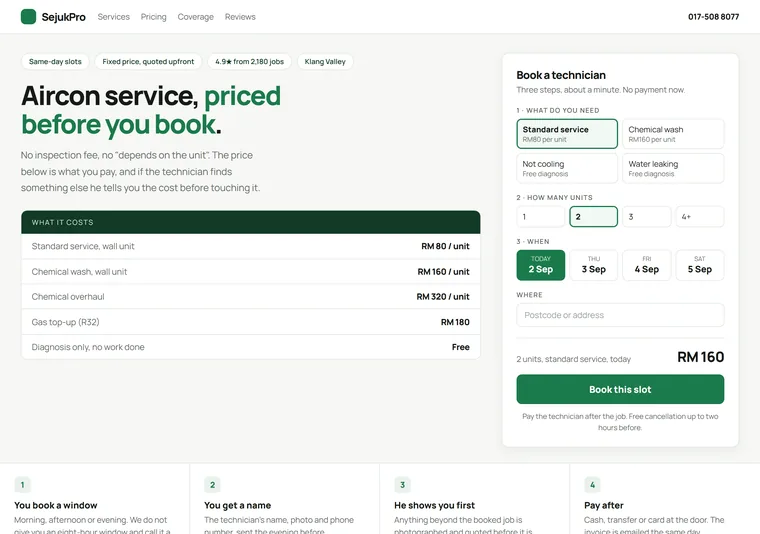Image resolution: width=760 pixels, height=534 pixels.
Task: Pick the Sat 5 Sep date
Action: point(700,265)
